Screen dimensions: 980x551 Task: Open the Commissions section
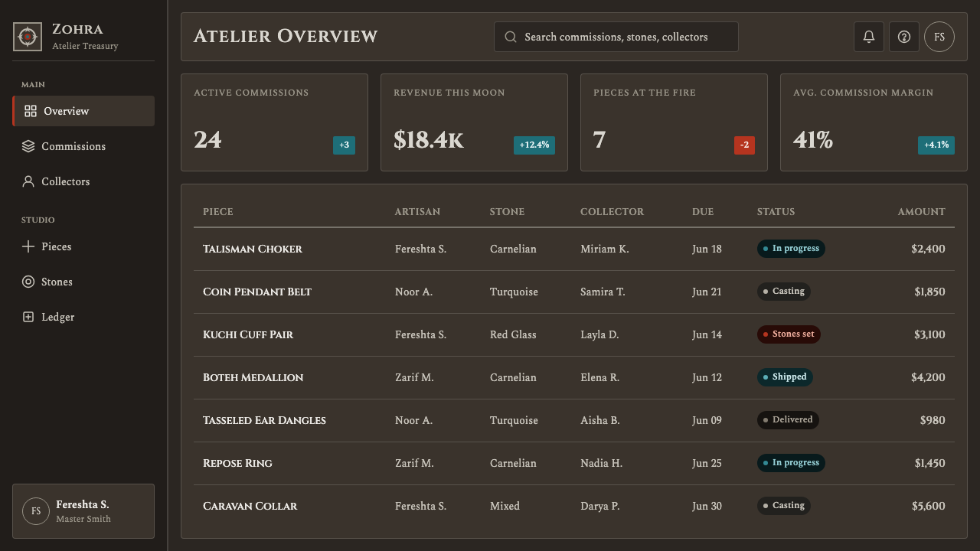(x=83, y=146)
